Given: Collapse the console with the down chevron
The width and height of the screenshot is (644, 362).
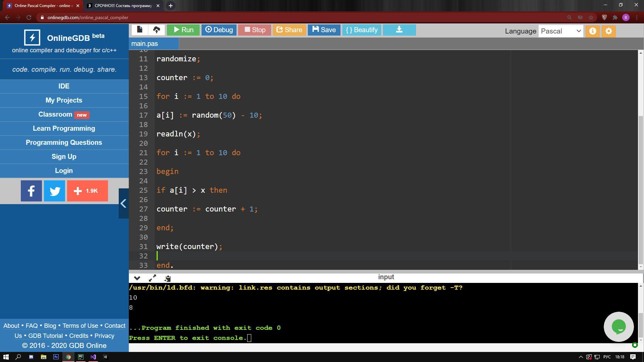Looking at the screenshot, I should [137, 278].
